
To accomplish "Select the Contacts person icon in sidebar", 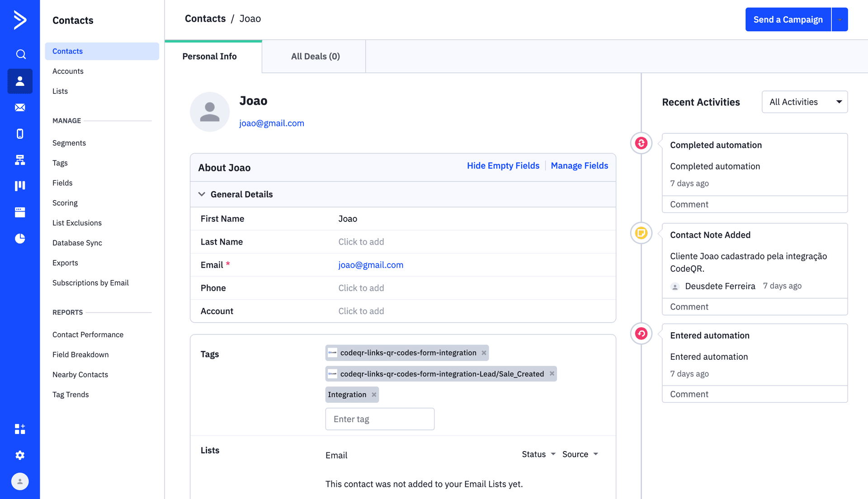I will 20,81.
